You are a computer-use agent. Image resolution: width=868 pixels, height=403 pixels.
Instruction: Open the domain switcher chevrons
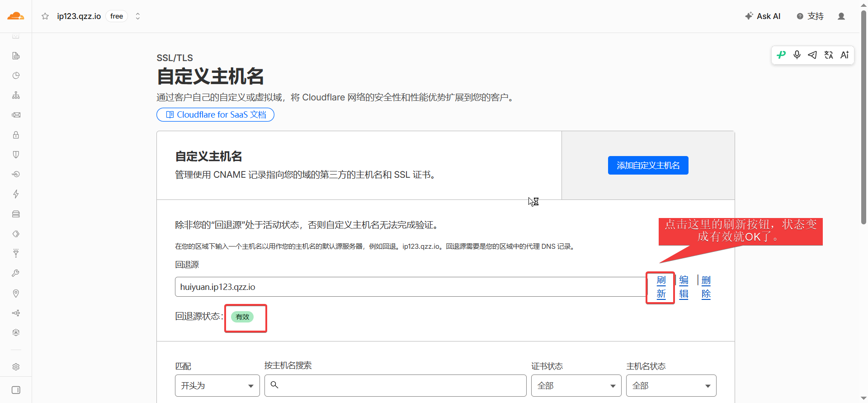pyautogui.click(x=138, y=16)
